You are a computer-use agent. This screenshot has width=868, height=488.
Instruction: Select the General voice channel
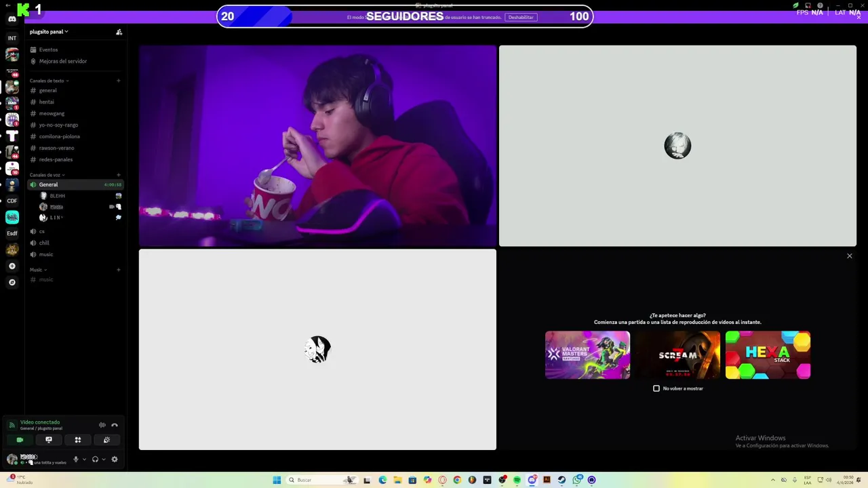[x=75, y=184]
